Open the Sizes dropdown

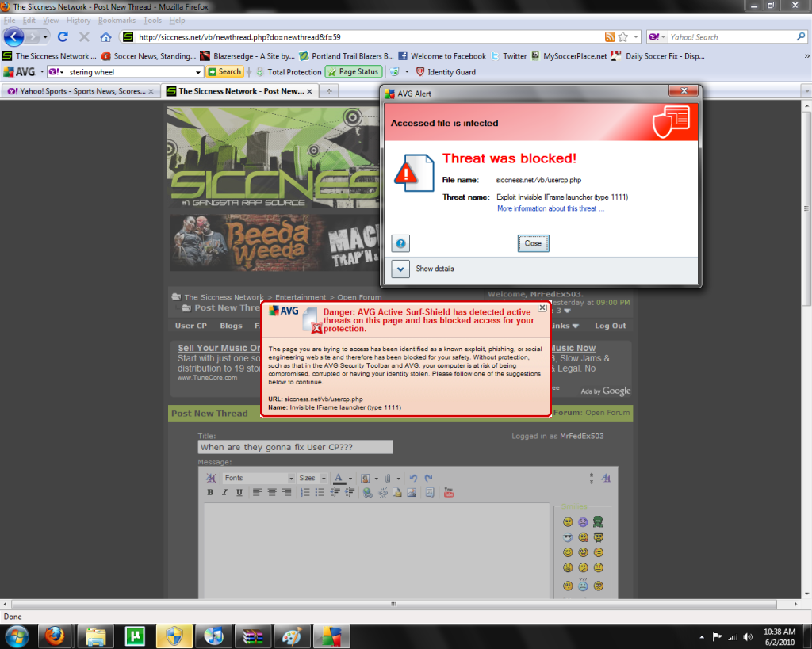tap(312, 479)
